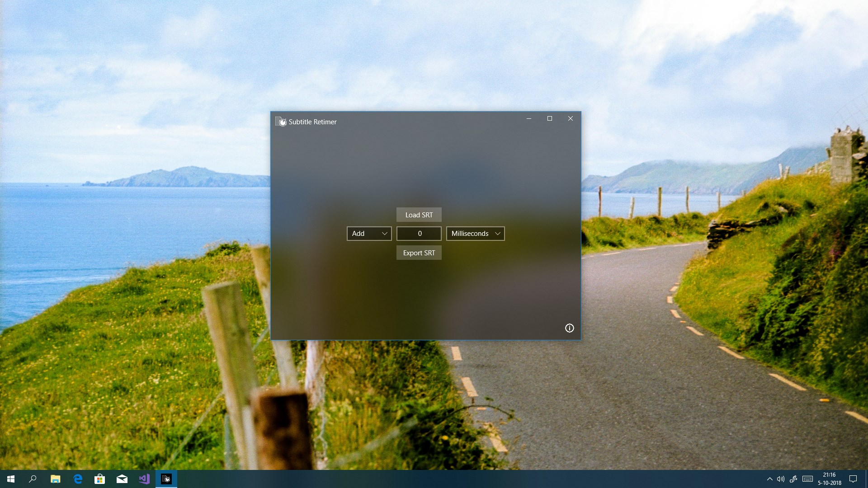The image size is (868, 488).
Task: Open File Explorer on taskbar
Action: point(56,479)
